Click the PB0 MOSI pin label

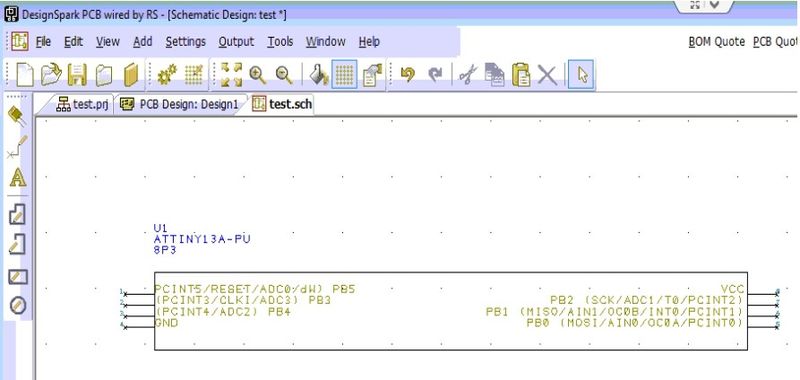coord(636,323)
